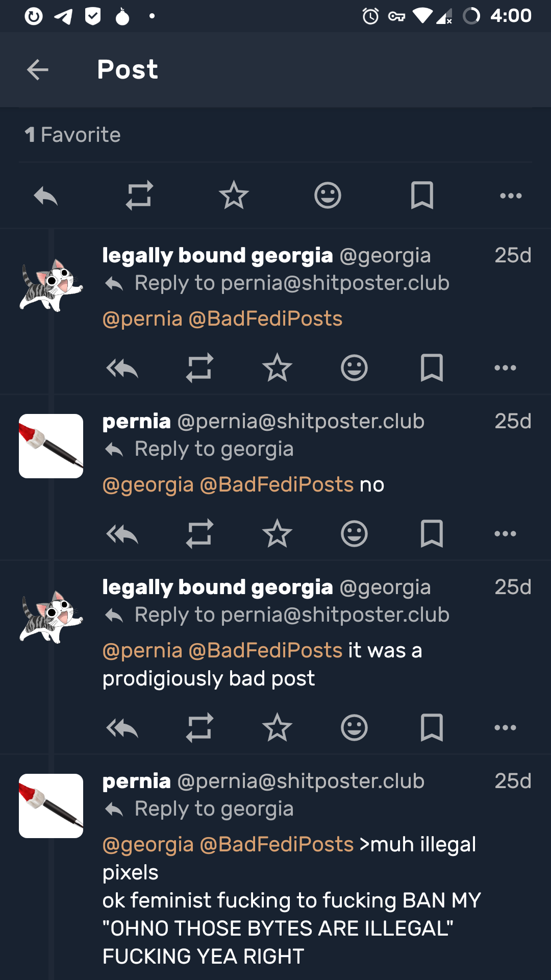
Task: Open more options for the main post
Action: (511, 195)
